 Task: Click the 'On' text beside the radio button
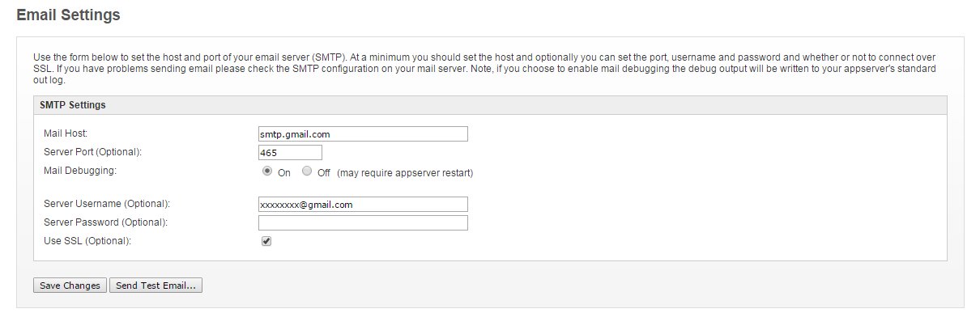[x=284, y=173]
